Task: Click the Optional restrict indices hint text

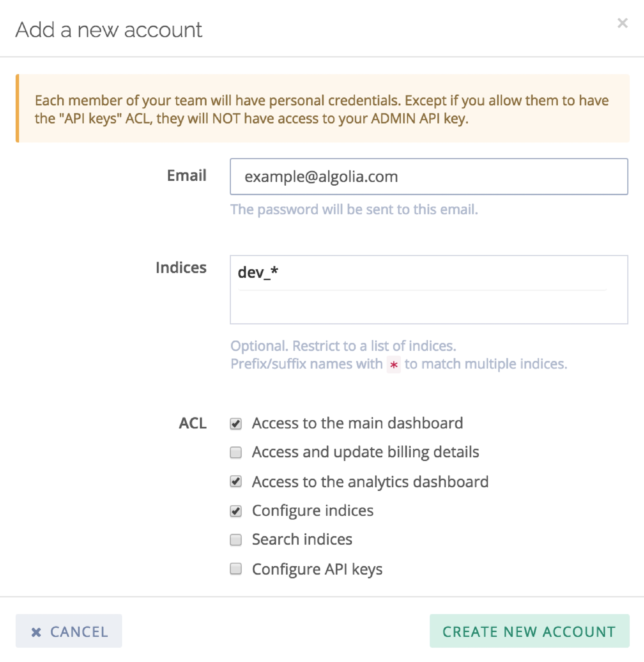Action: tap(343, 346)
